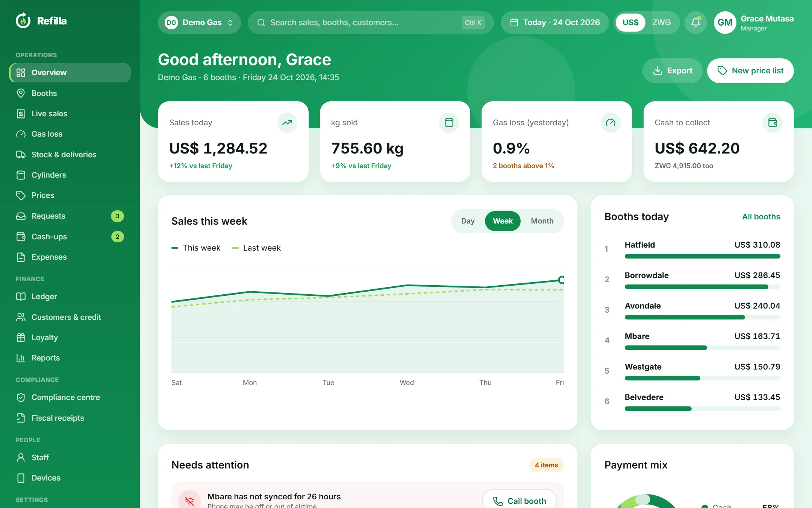
Task: Click the Sales today trend arrow icon
Action: coord(287,123)
